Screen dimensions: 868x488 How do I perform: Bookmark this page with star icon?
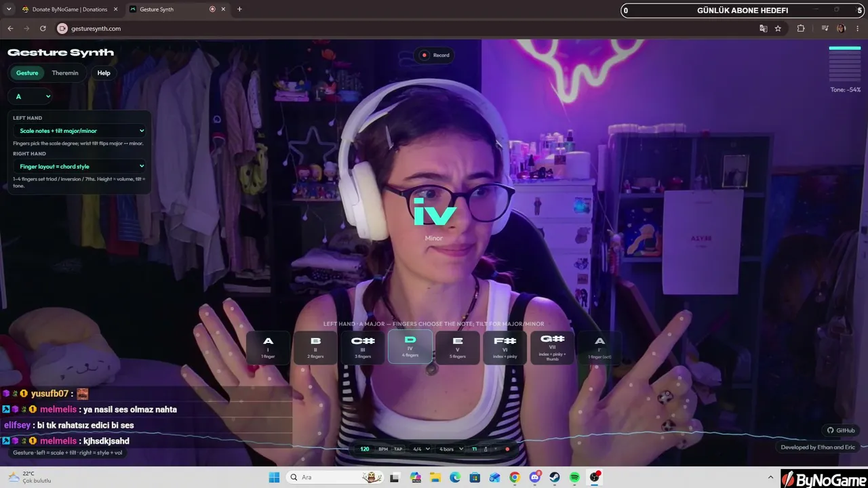(x=778, y=28)
